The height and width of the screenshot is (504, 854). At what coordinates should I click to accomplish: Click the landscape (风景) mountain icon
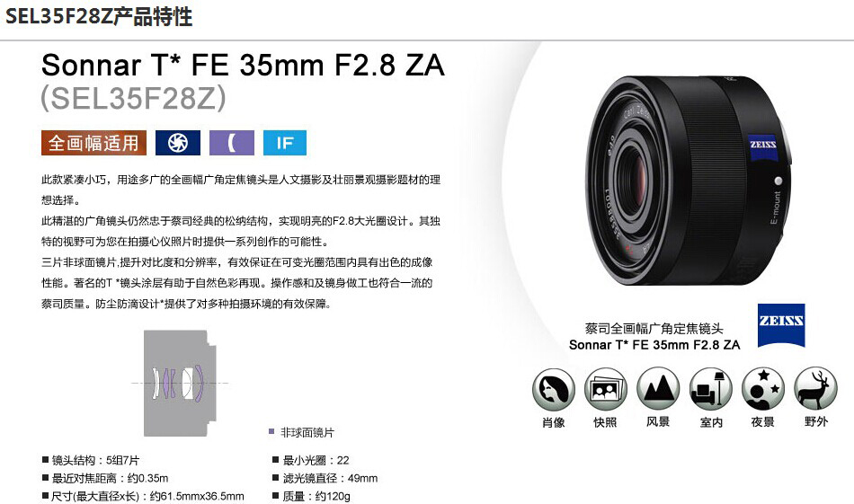(x=658, y=389)
